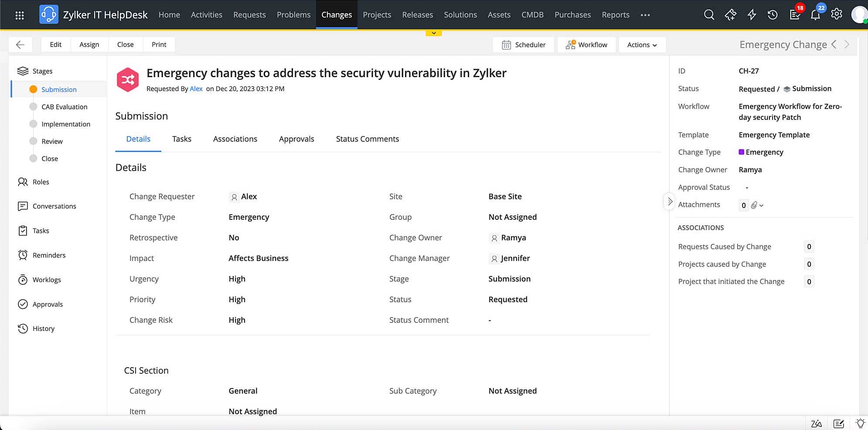Click the Alex requester link
Screen dimensions: 868x430
[196, 89]
